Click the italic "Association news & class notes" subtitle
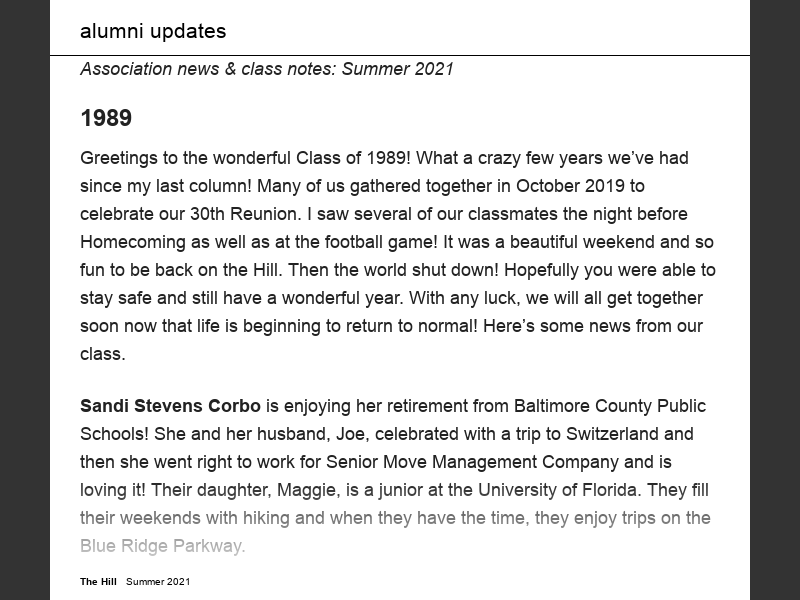Screen dimensions: 800x600 [267, 69]
